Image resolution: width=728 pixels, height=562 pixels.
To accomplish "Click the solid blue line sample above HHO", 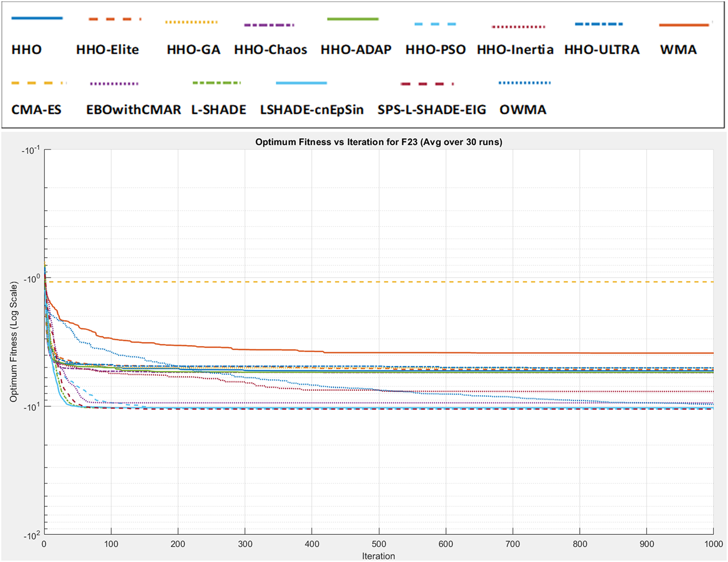I will (x=37, y=18).
